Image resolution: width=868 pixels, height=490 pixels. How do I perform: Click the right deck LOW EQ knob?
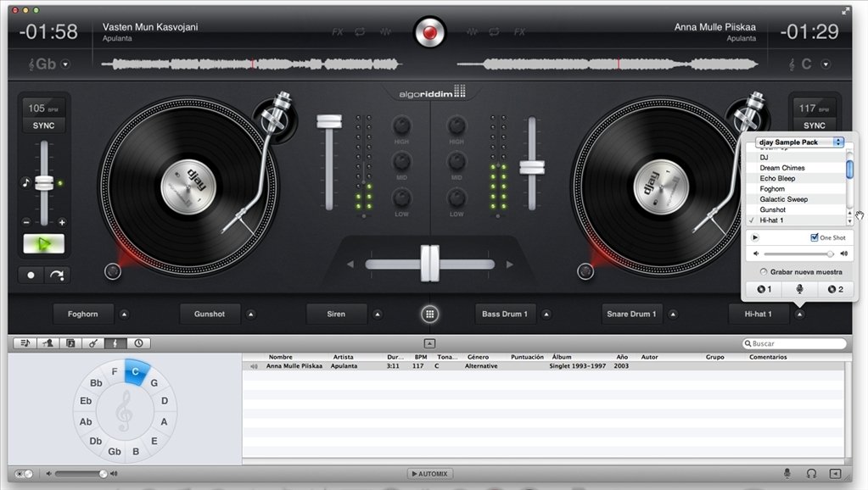click(x=456, y=198)
